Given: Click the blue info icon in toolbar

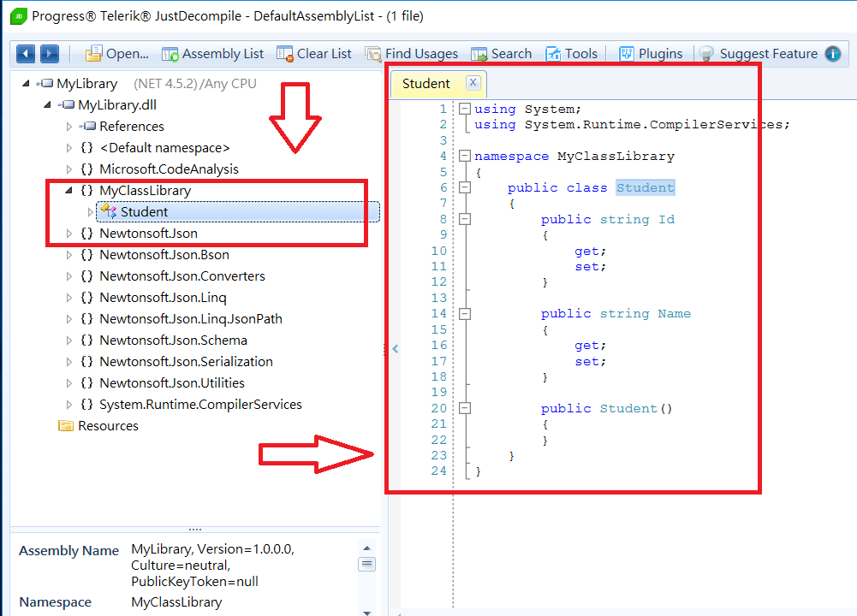Looking at the screenshot, I should 833,54.
